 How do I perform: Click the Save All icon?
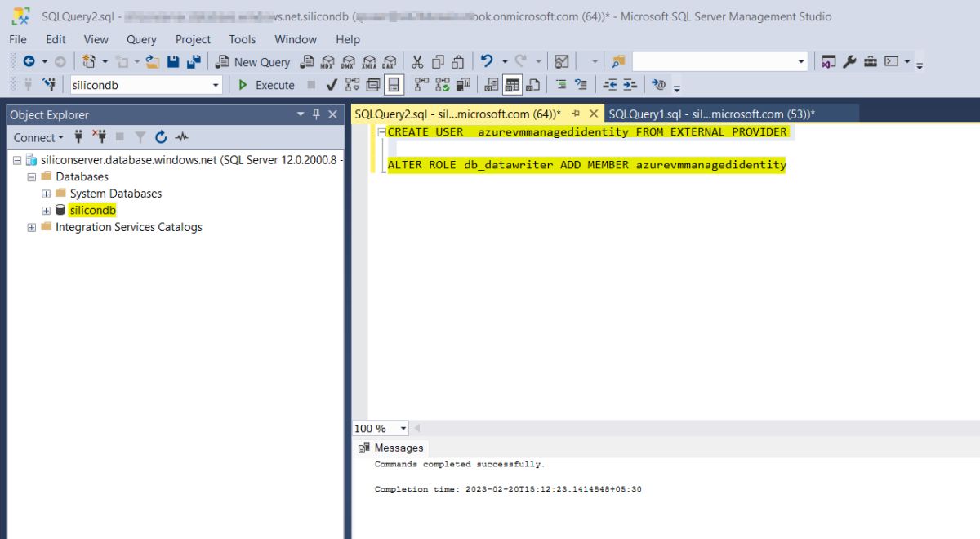click(194, 61)
